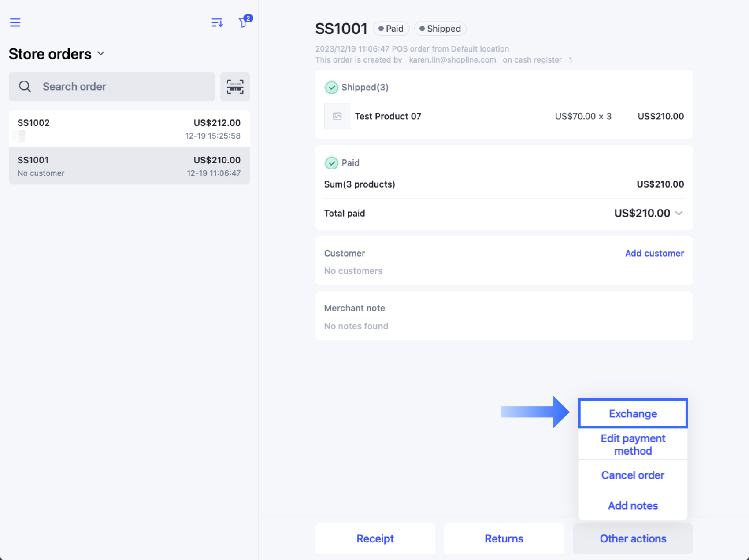Select Exchange from the actions menu

tap(633, 413)
